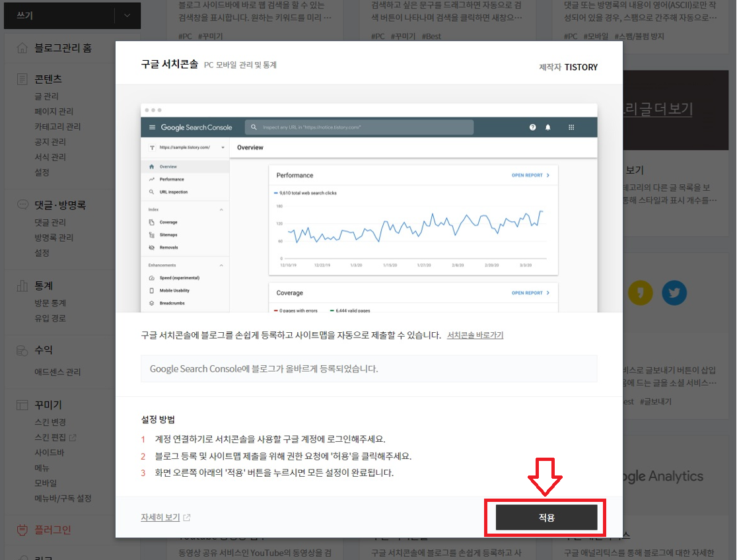Open 애드센스 관리 in the sidebar
The height and width of the screenshot is (560, 737).
pos(57,372)
